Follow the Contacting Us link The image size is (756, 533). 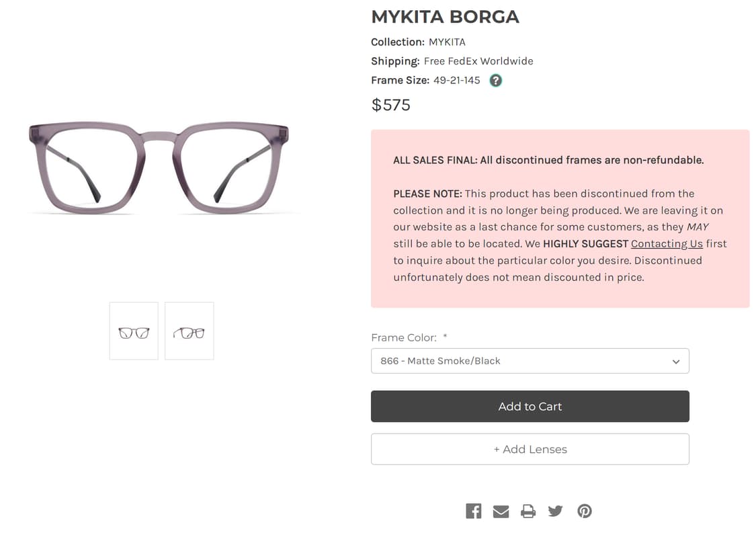[666, 243]
